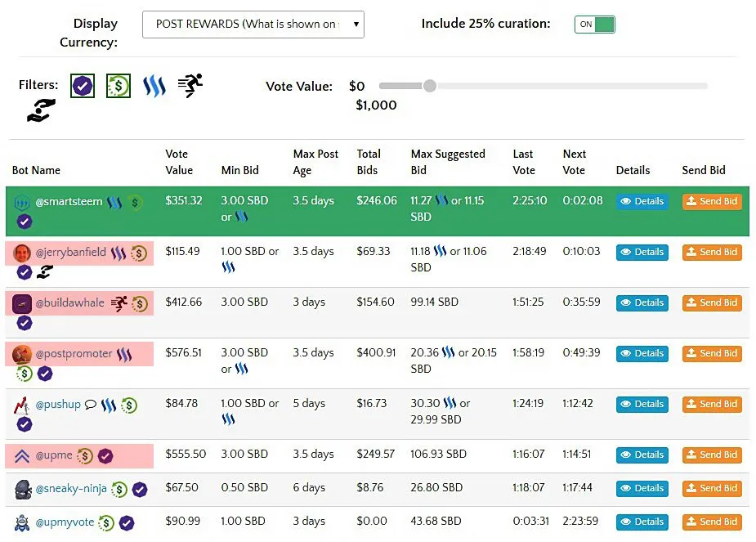Send Bid to @sneaky-ninja

[712, 489]
